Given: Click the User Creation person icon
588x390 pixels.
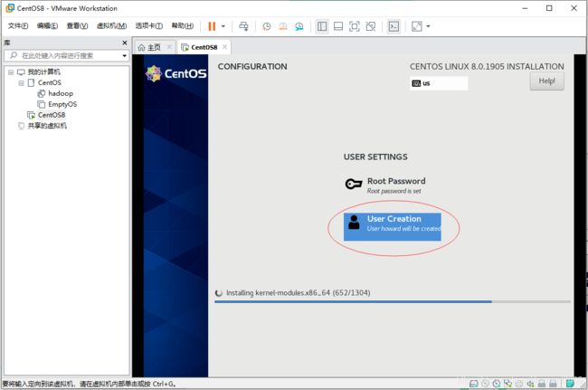Looking at the screenshot, I should 354,223.
